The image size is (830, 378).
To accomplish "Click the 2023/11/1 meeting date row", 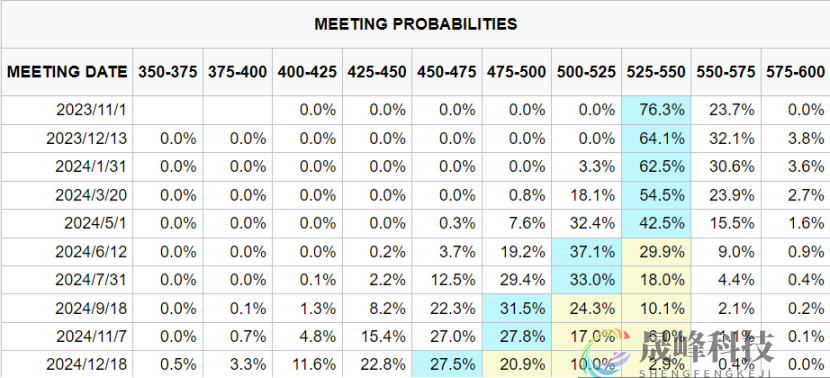I will 415,110.
